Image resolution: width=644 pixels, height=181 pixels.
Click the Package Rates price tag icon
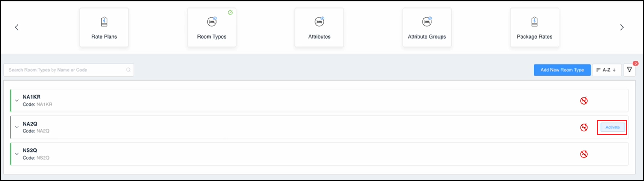(534, 22)
